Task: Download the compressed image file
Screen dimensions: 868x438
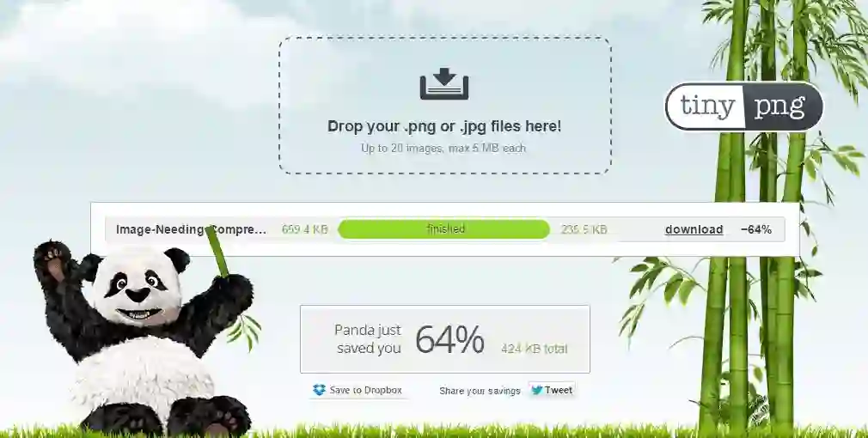Action: point(694,229)
